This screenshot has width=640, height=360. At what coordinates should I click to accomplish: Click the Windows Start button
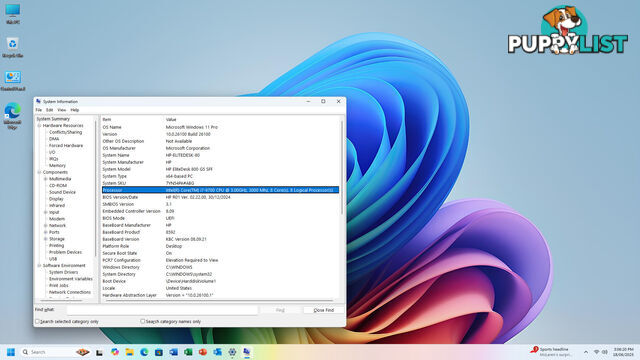click(x=11, y=352)
